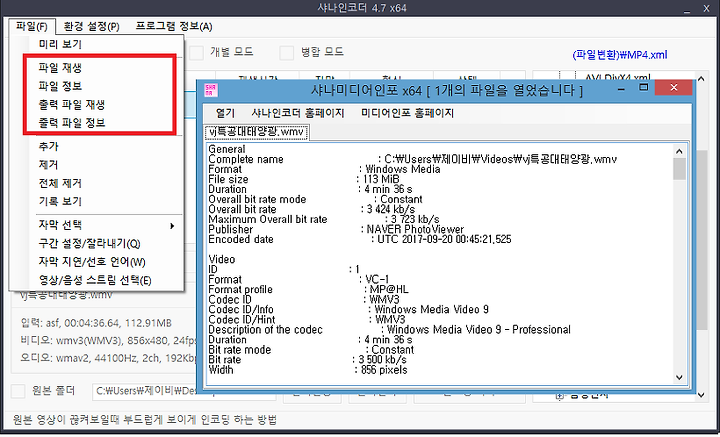Click the 'File size : 113 MiB' line
This screenshot has height=437, width=720.
[x=304, y=179]
